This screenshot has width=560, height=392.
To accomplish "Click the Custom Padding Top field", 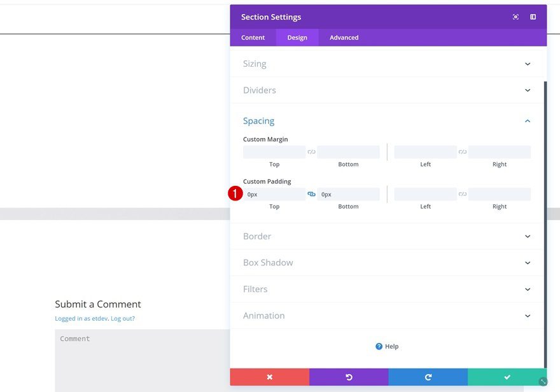I will (x=274, y=194).
